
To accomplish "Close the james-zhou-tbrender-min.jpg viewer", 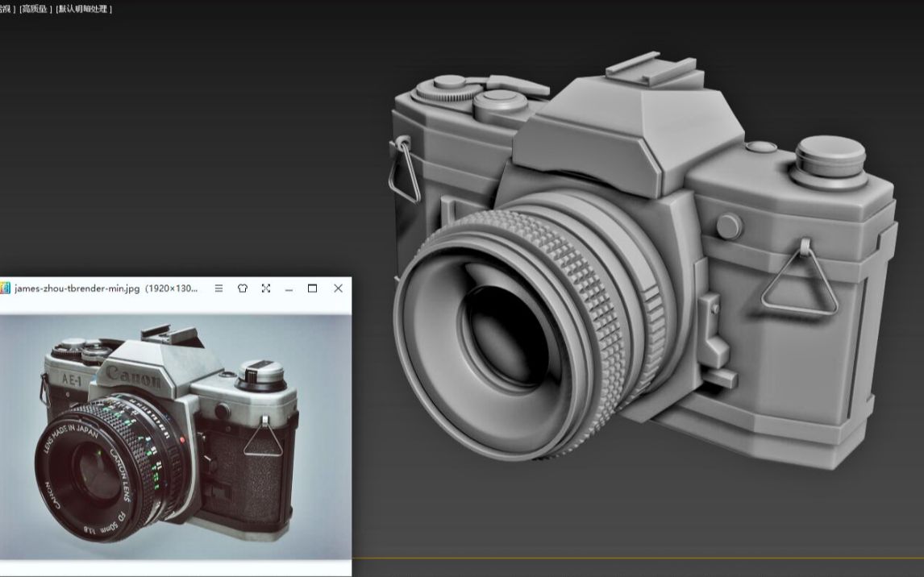I will click(339, 288).
